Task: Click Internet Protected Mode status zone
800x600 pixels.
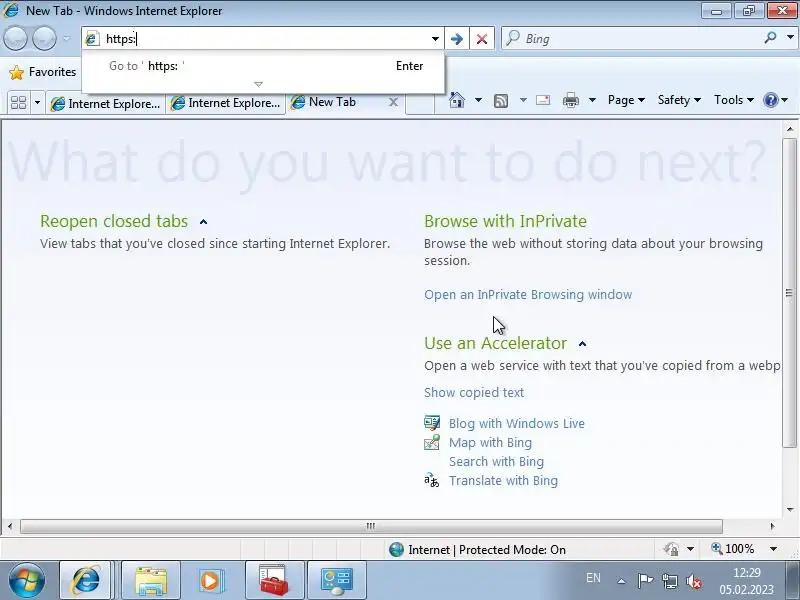Action: tap(478, 549)
